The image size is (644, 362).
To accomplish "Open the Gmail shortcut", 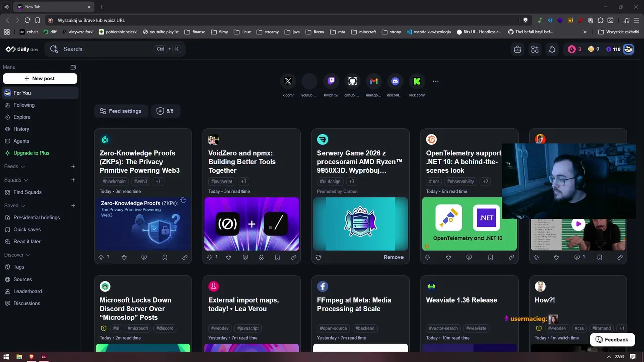I will point(374,81).
